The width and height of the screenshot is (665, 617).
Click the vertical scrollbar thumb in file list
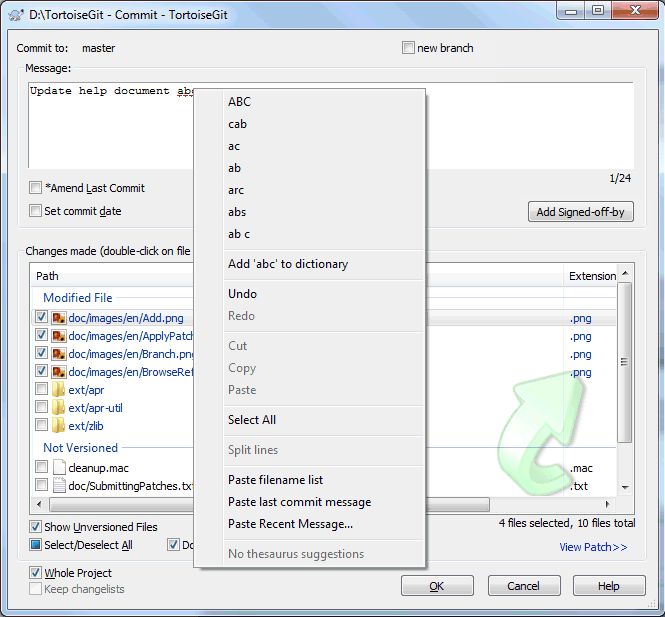(625, 362)
